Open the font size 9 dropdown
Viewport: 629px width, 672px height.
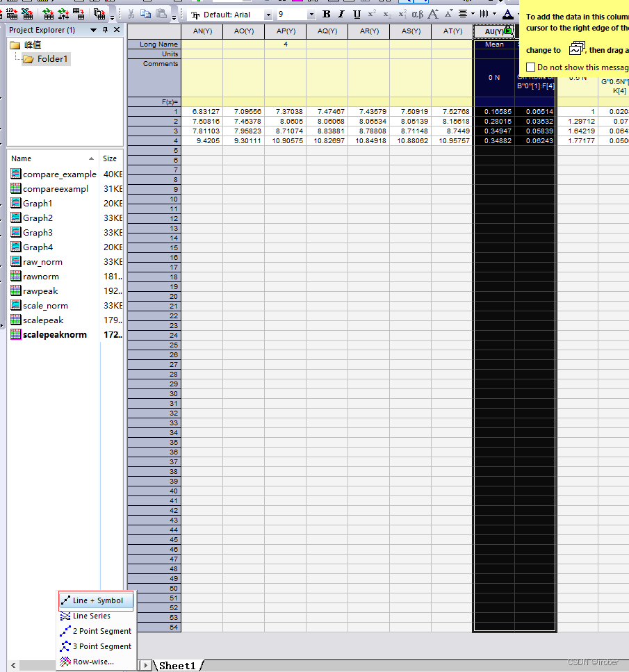coord(311,15)
